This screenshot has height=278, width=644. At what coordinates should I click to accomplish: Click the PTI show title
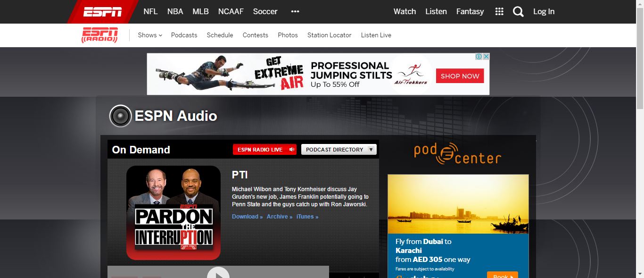(x=240, y=175)
